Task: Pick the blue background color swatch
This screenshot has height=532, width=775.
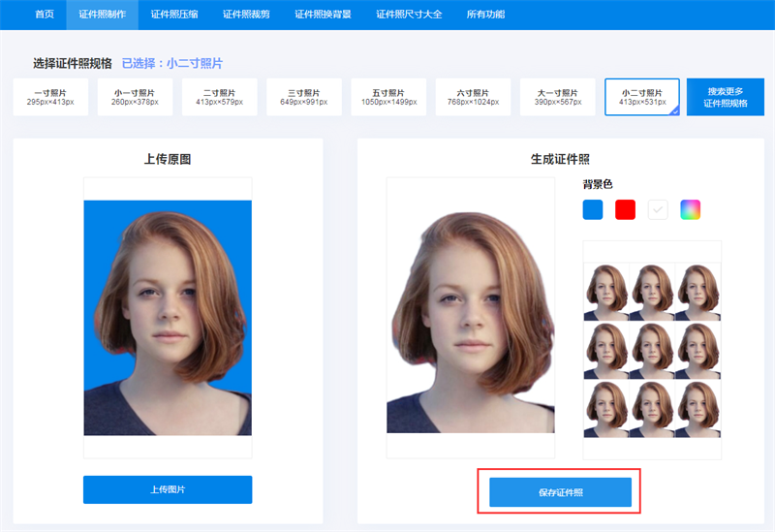Action: click(593, 209)
